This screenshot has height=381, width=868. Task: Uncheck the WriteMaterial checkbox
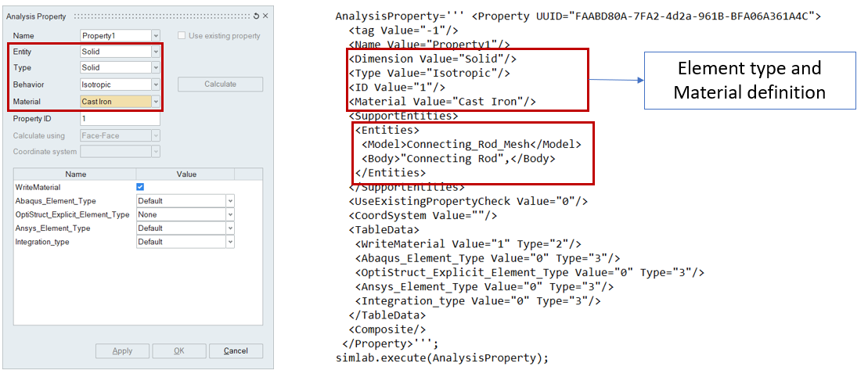[x=140, y=187]
